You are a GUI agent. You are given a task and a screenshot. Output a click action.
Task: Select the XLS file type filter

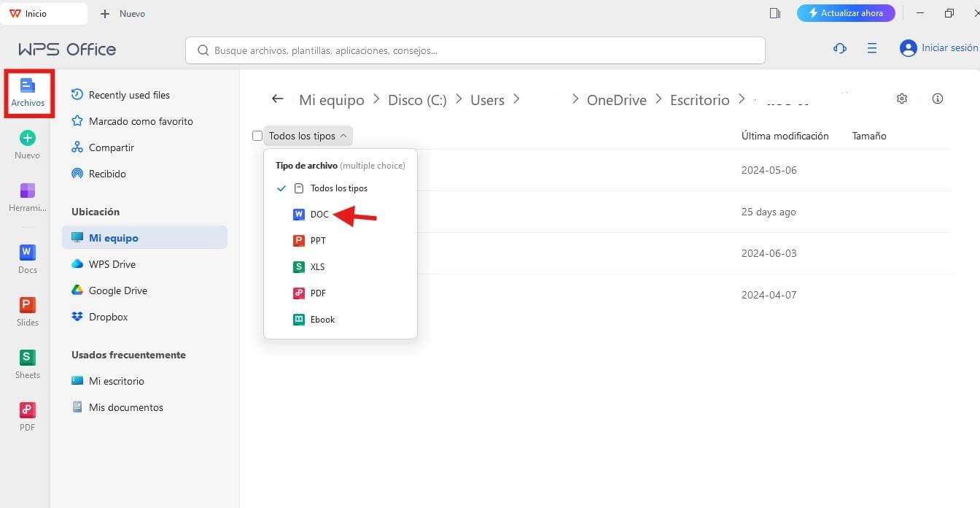(x=318, y=266)
